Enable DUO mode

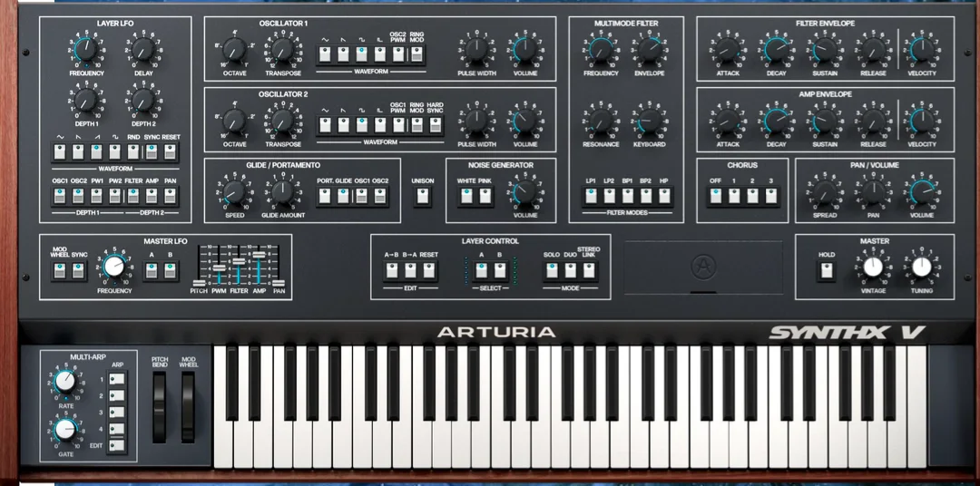click(x=571, y=271)
